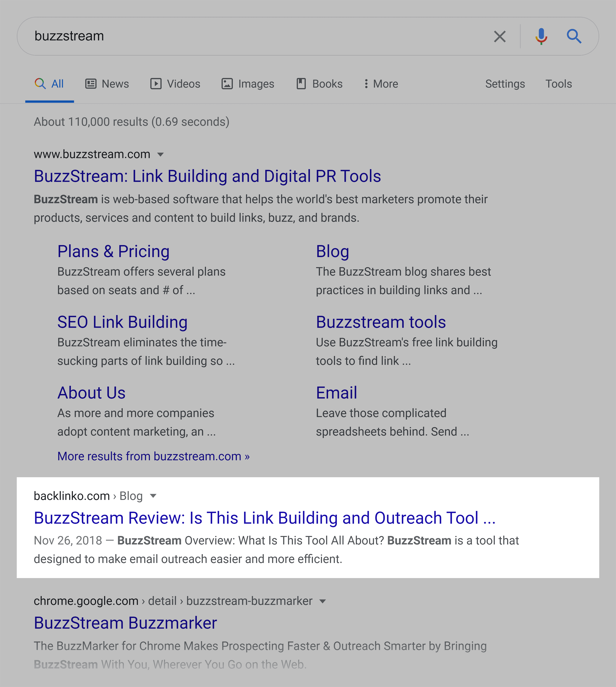
Task: Open the Blog sitelink
Action: pos(332,252)
